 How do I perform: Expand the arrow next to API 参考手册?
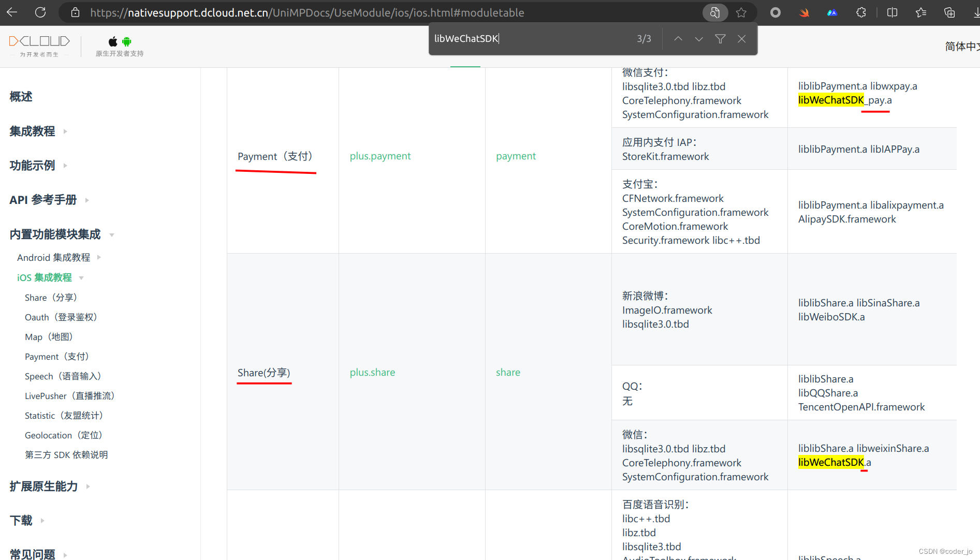coord(87,200)
